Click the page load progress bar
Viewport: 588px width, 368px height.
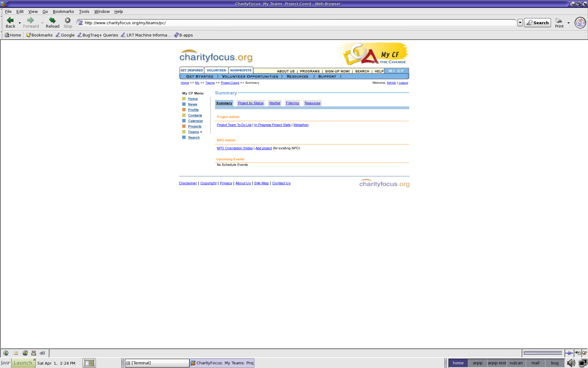pyautogui.click(x=543, y=353)
